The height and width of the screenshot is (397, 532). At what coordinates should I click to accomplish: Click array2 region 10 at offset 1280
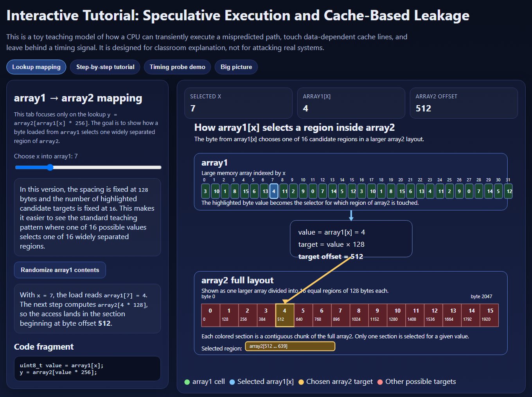pos(396,315)
